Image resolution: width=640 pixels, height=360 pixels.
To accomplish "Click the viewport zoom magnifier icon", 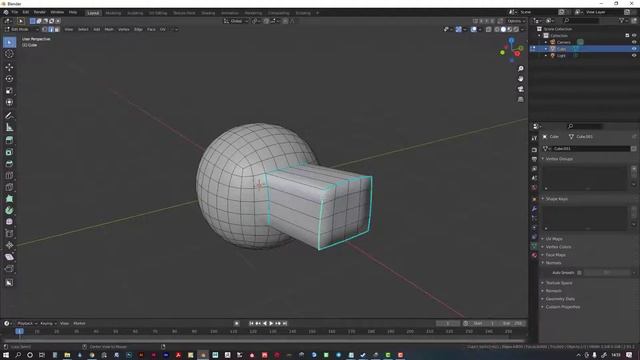I will coord(520,69).
